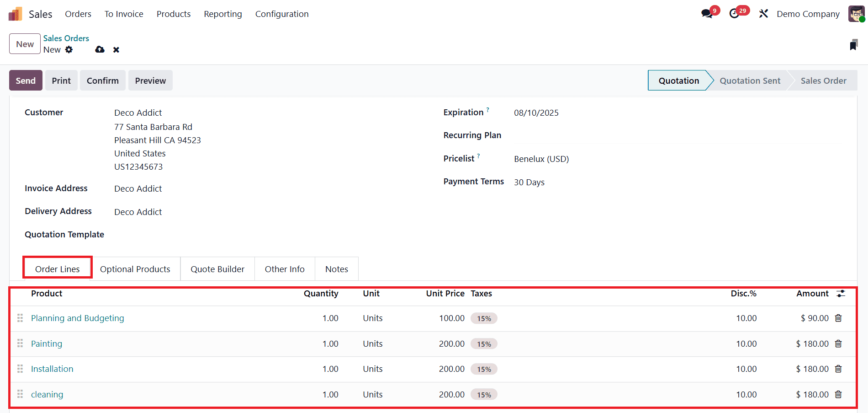This screenshot has width=868, height=413.
Task: Open the Payment Terms 30 Days dropdown
Action: click(x=529, y=182)
